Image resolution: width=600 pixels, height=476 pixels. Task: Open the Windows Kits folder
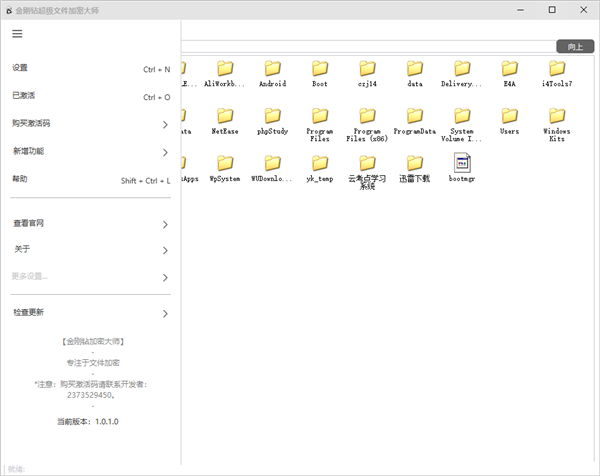[x=557, y=116]
